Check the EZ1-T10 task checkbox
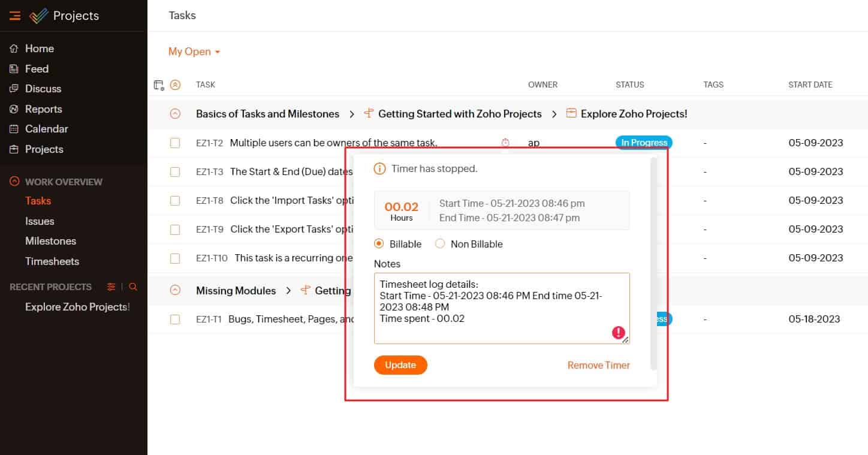The width and height of the screenshot is (868, 455). 175,258
